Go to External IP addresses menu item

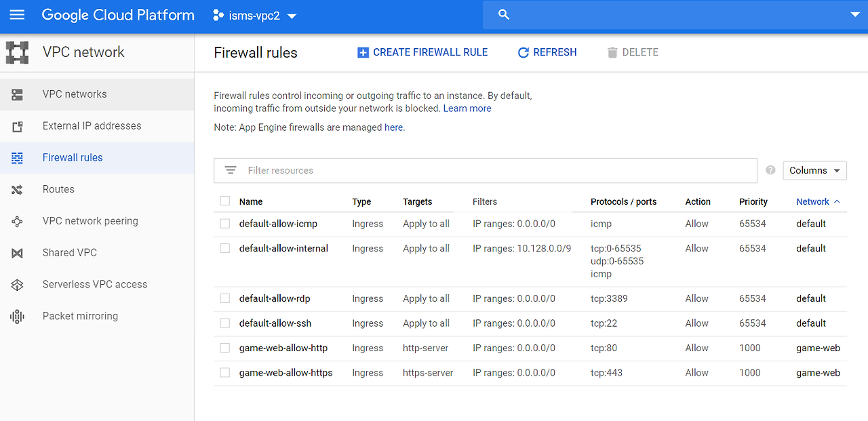97,126
